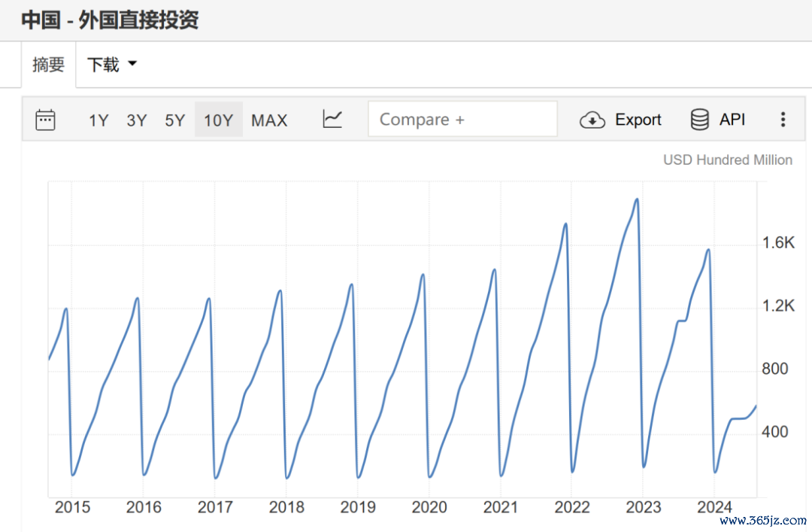Click the 2020 x-axis label

[x=429, y=507]
